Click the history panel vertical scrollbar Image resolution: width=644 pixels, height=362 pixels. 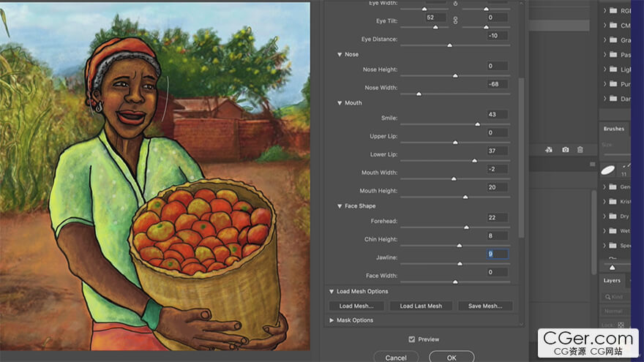[x=594, y=232]
